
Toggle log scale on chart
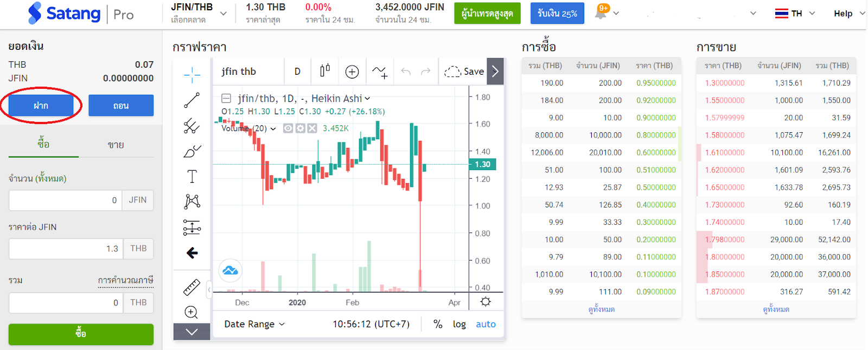point(459,324)
